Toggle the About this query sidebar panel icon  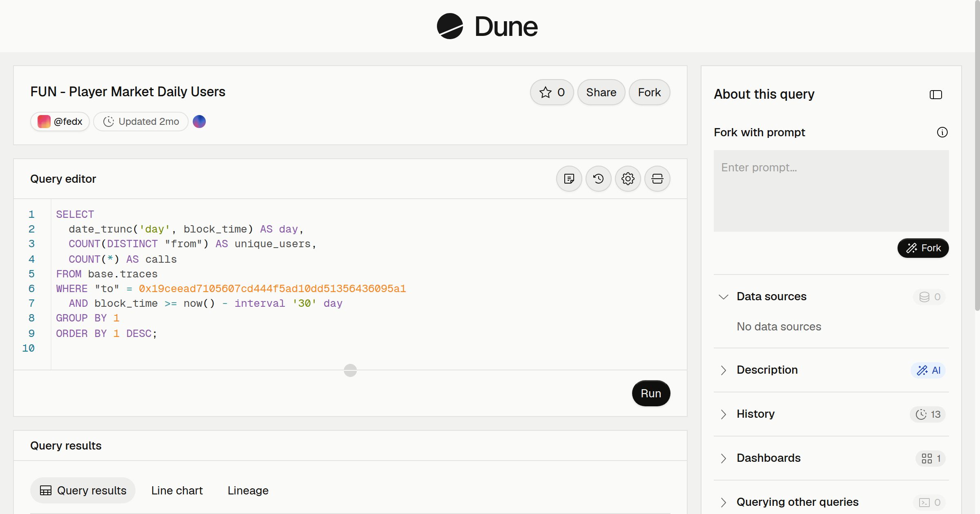(935, 95)
